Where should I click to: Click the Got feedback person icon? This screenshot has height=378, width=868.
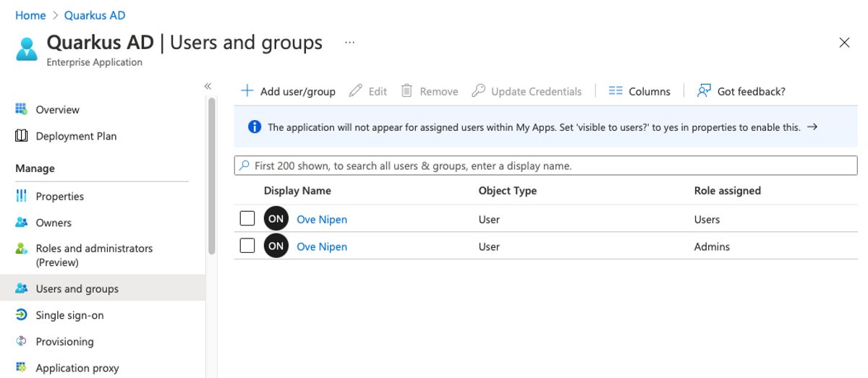coord(704,90)
